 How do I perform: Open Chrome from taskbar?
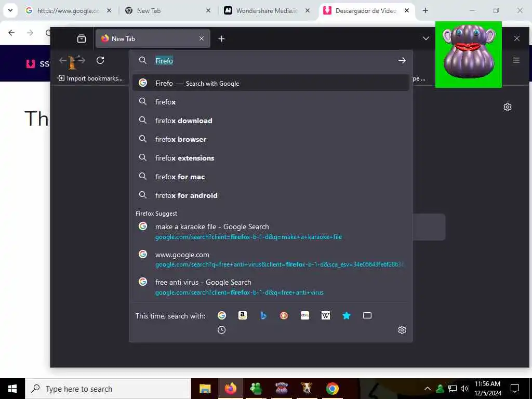tap(332, 389)
